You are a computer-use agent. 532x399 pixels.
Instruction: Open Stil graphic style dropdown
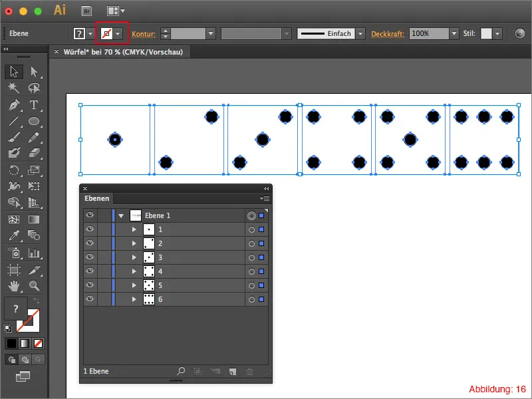pyautogui.click(x=497, y=34)
